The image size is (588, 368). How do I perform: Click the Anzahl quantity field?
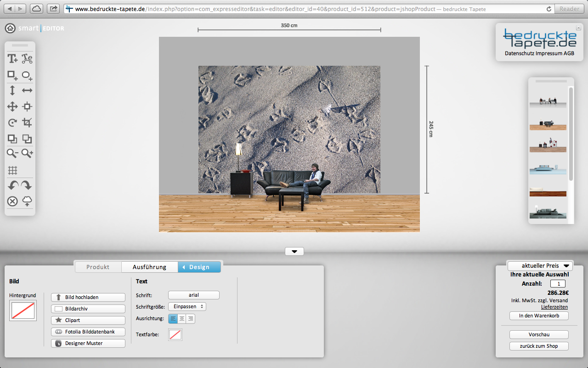558,284
